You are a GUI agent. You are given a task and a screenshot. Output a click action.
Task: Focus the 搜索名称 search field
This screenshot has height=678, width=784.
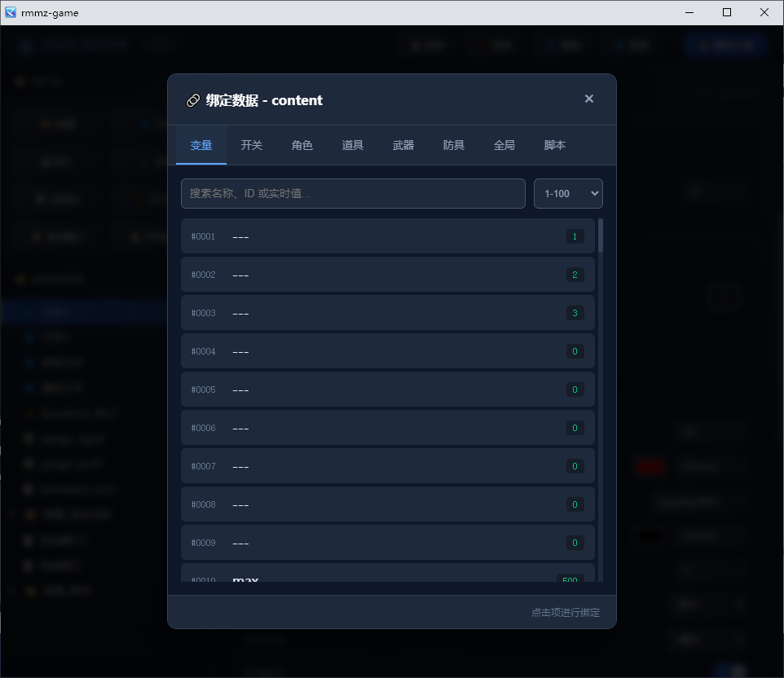click(353, 193)
